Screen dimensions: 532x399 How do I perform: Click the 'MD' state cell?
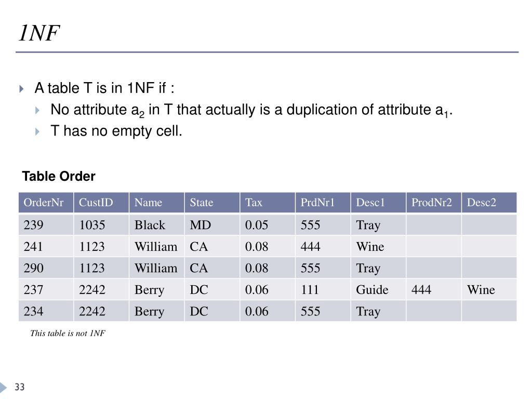(212, 224)
